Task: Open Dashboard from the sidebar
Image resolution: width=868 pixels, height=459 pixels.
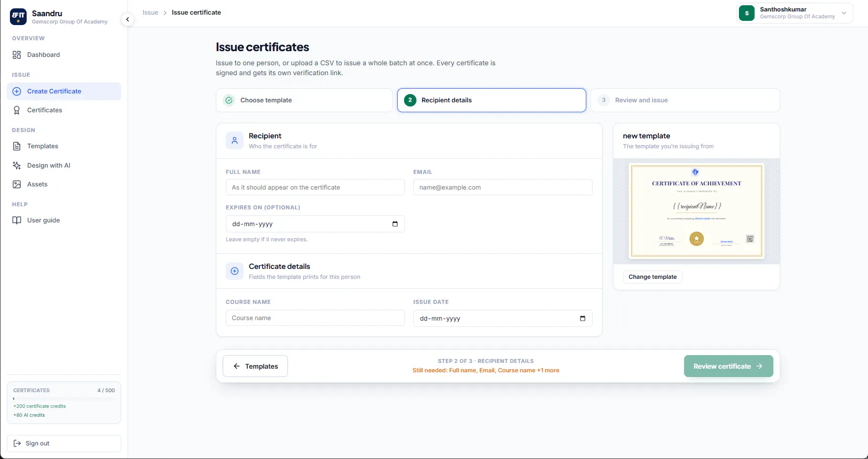Action: coord(64,55)
